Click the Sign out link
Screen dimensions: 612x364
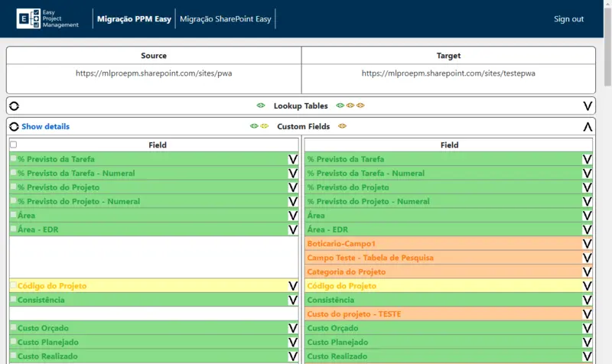pos(568,18)
